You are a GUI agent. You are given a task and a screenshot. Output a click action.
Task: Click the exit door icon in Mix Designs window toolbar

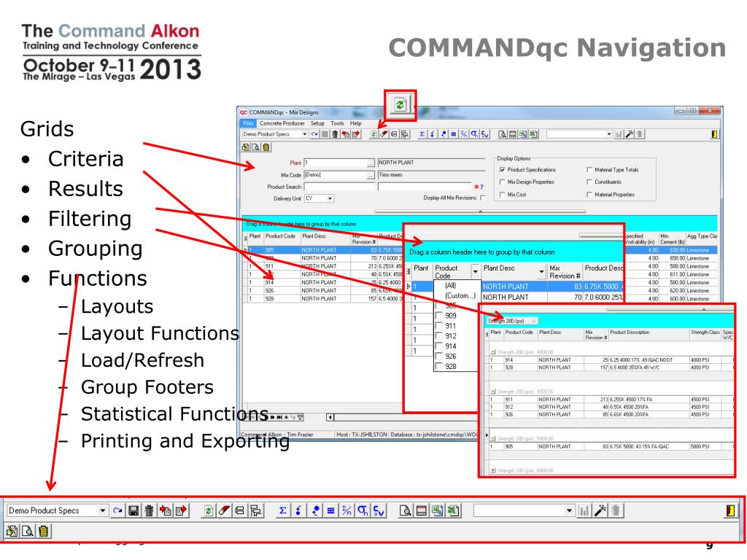coord(713,134)
